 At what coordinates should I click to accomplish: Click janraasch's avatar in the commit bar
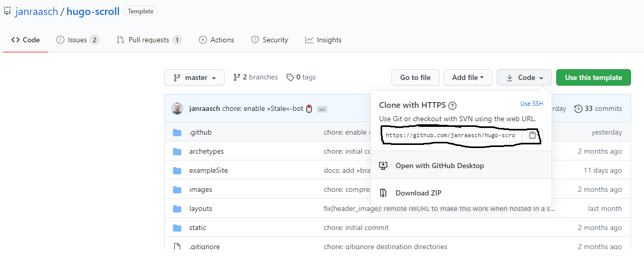(177, 108)
